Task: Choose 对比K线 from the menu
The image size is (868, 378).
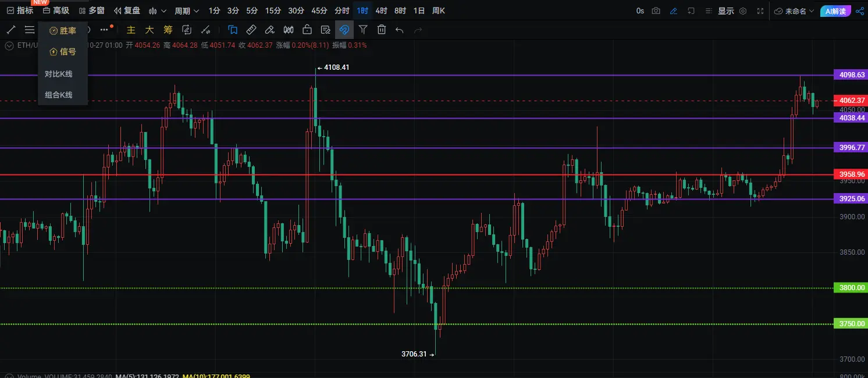Action: (x=58, y=74)
